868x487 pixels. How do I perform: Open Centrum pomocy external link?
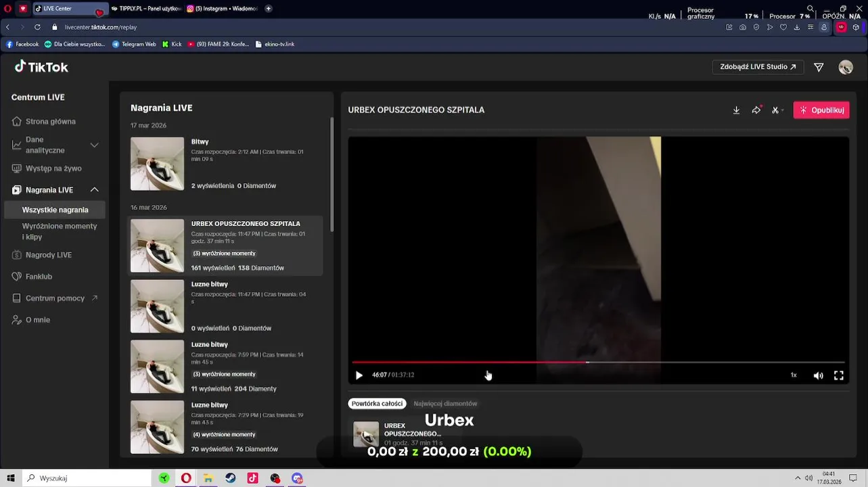pyautogui.click(x=55, y=298)
